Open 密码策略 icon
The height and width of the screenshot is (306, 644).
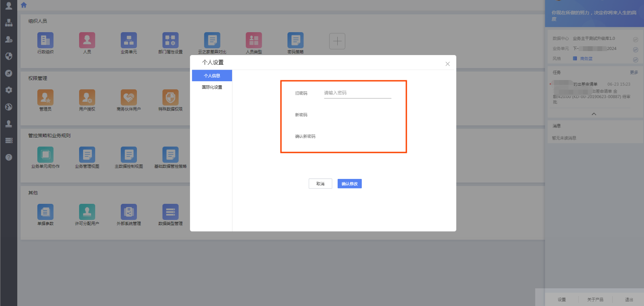tap(296, 40)
